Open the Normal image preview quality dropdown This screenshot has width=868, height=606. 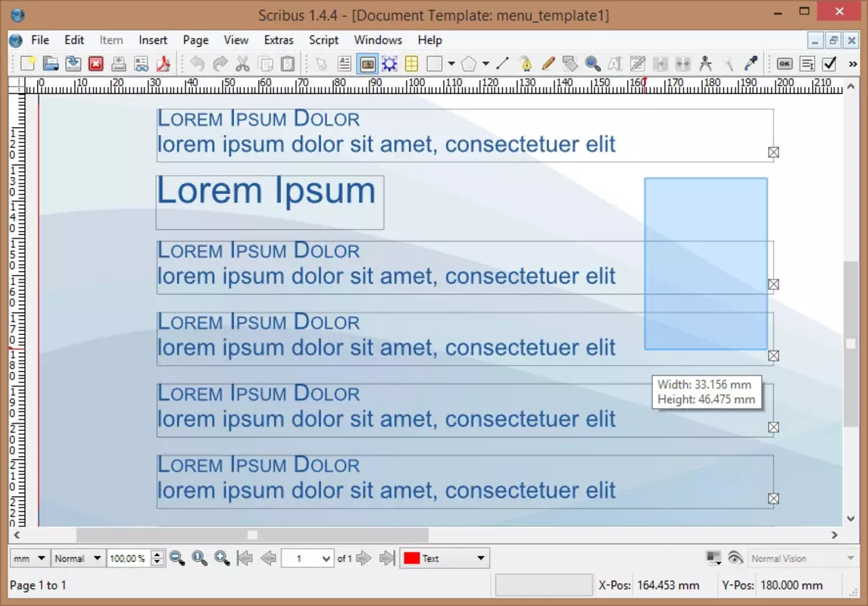(77, 558)
